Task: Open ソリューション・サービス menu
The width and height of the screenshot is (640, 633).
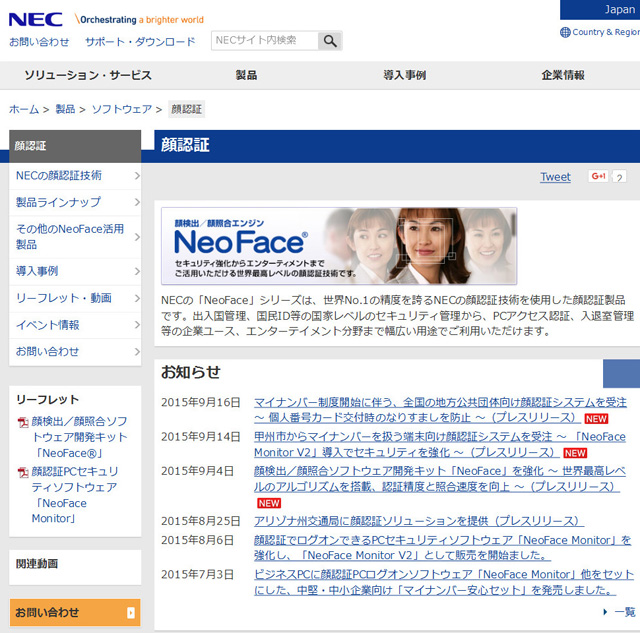Action: click(88, 75)
